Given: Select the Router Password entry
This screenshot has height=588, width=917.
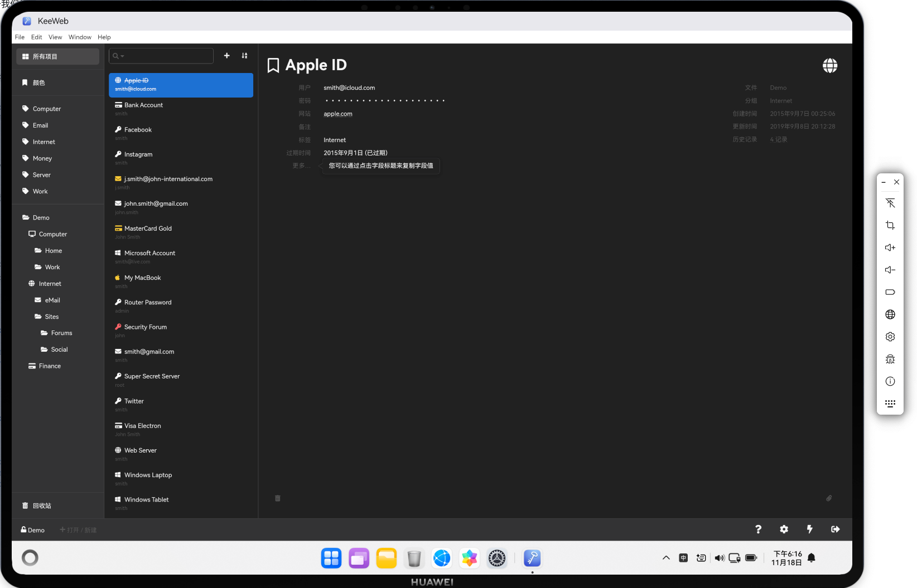Looking at the screenshot, I should [181, 306].
